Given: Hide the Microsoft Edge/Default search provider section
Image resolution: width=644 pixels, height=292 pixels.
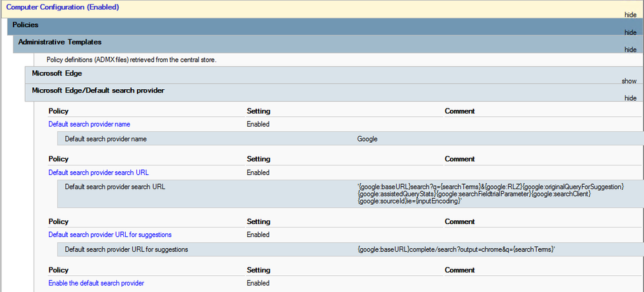Looking at the screenshot, I should (x=630, y=98).
